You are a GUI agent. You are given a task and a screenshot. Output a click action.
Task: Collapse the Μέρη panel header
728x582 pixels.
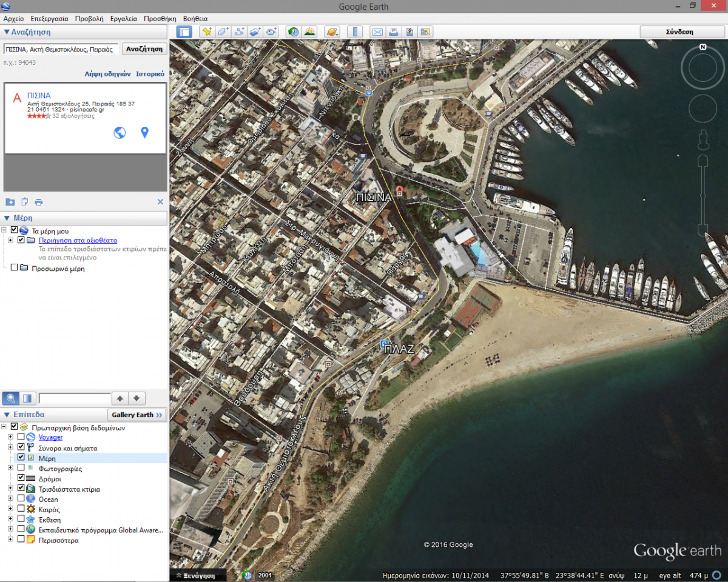(84, 218)
